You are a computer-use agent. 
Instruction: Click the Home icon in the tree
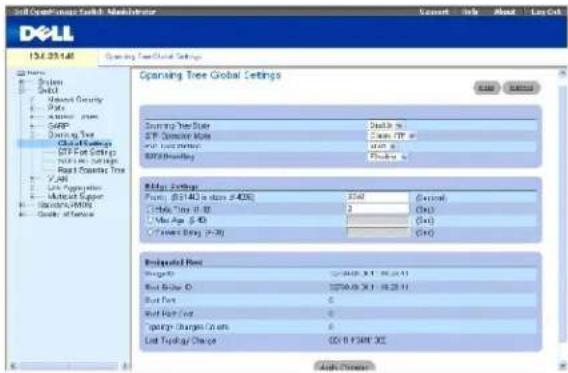coord(22,73)
